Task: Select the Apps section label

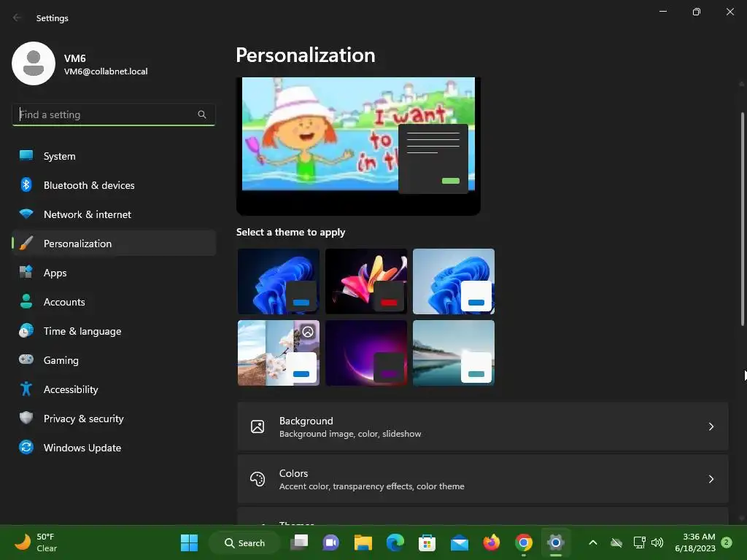Action: (55, 273)
